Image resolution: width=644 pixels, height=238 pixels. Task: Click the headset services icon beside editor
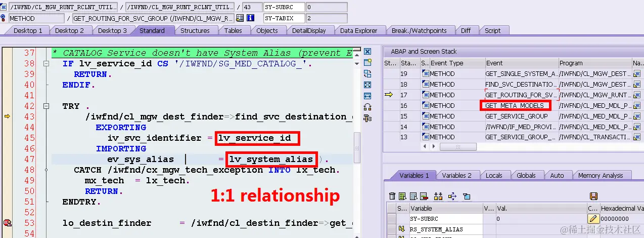click(367, 107)
